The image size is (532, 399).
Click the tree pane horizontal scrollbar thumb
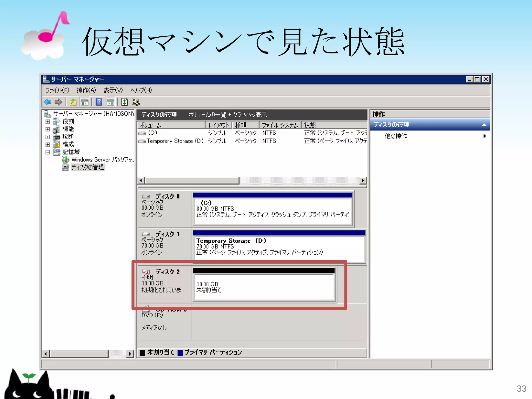(x=79, y=354)
